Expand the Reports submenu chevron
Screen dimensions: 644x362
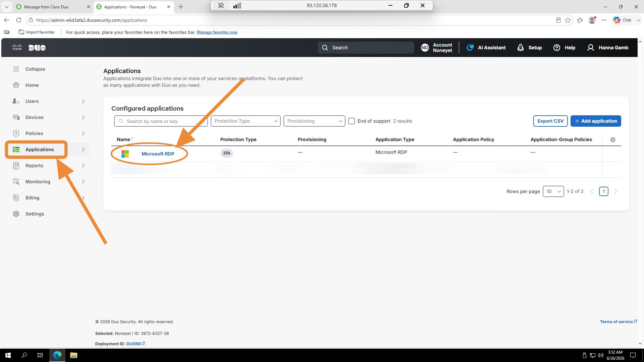83,166
